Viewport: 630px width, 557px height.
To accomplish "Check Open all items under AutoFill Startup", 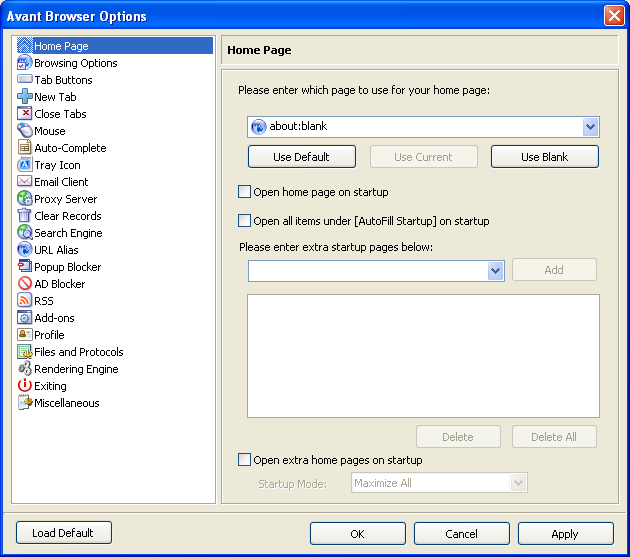I will click(244, 221).
